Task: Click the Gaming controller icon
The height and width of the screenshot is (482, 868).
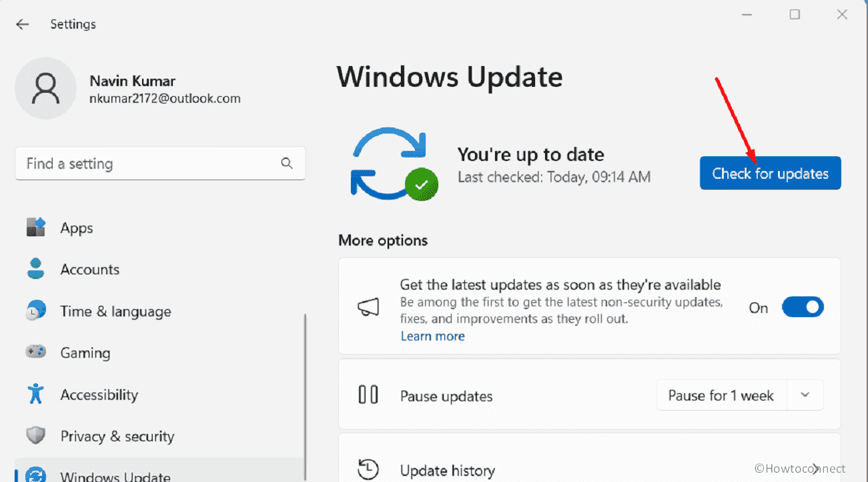Action: click(35, 352)
